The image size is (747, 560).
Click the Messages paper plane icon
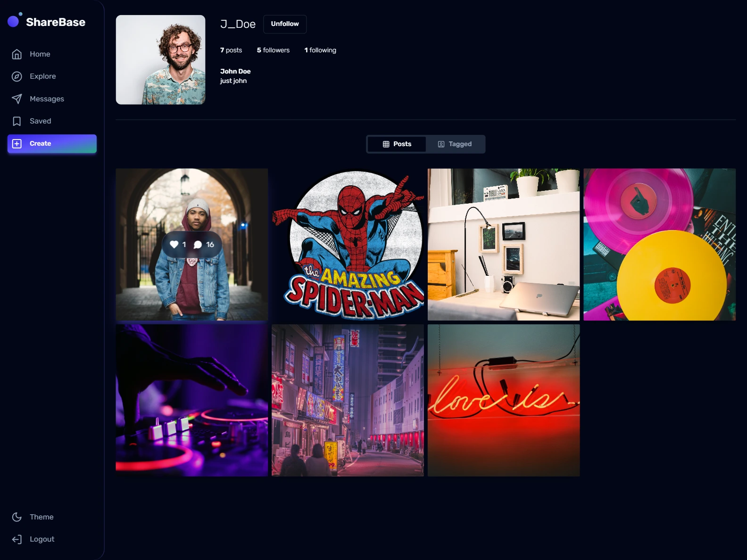click(17, 99)
